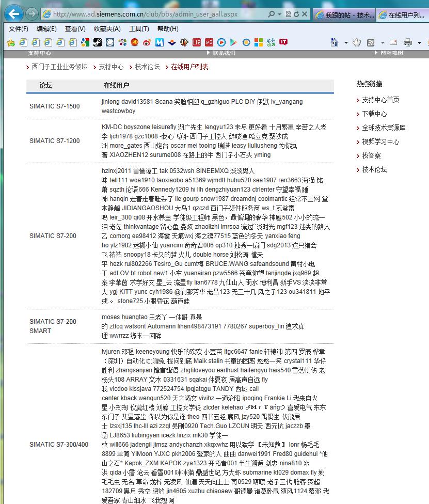The width and height of the screenshot is (429, 504).
Task: Open 支持中心首页 in hot links
Action: 380,100
